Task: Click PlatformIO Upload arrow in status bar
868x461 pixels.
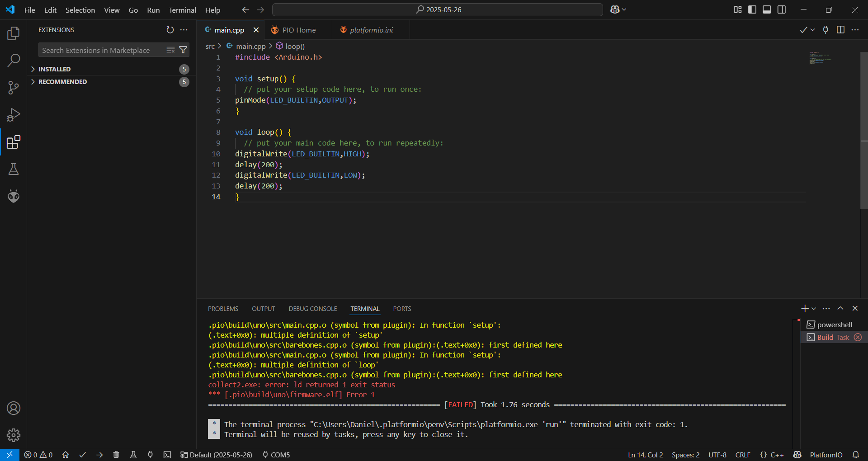Action: tap(99, 455)
